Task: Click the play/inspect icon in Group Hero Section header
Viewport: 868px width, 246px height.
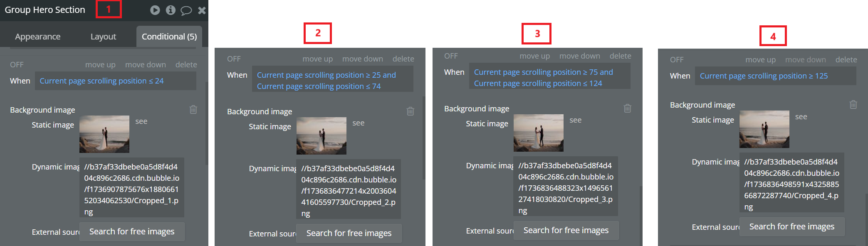Action: pos(155,10)
